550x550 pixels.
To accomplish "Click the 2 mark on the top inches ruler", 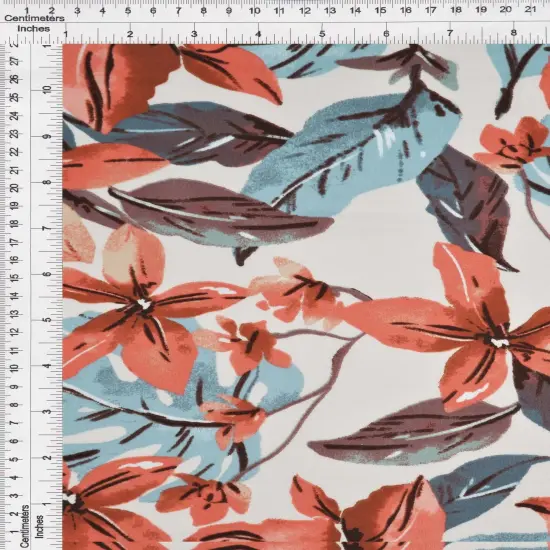I will coord(130,34).
